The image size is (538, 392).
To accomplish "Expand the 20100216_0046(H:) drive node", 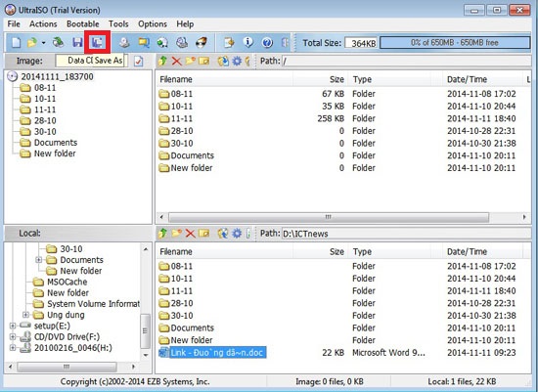I will click(13, 348).
